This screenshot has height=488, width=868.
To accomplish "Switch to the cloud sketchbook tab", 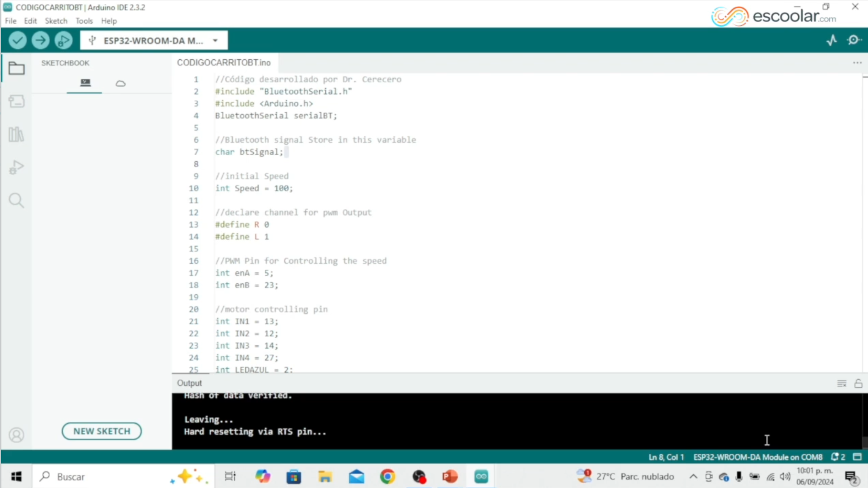I will coord(120,83).
